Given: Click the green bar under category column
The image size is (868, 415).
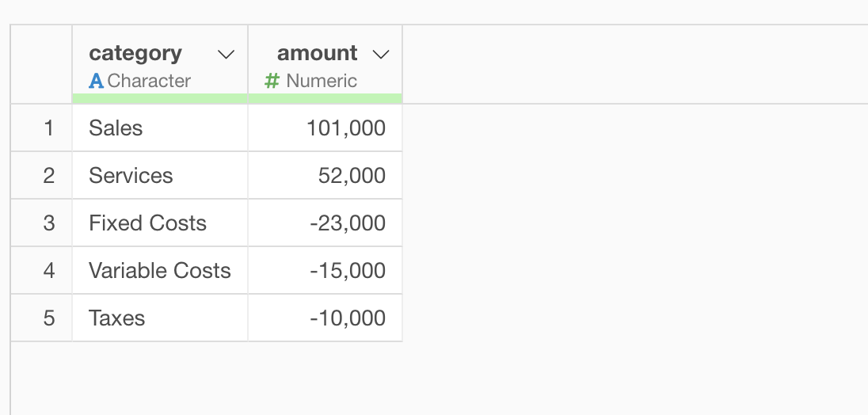Looking at the screenshot, I should (x=160, y=98).
